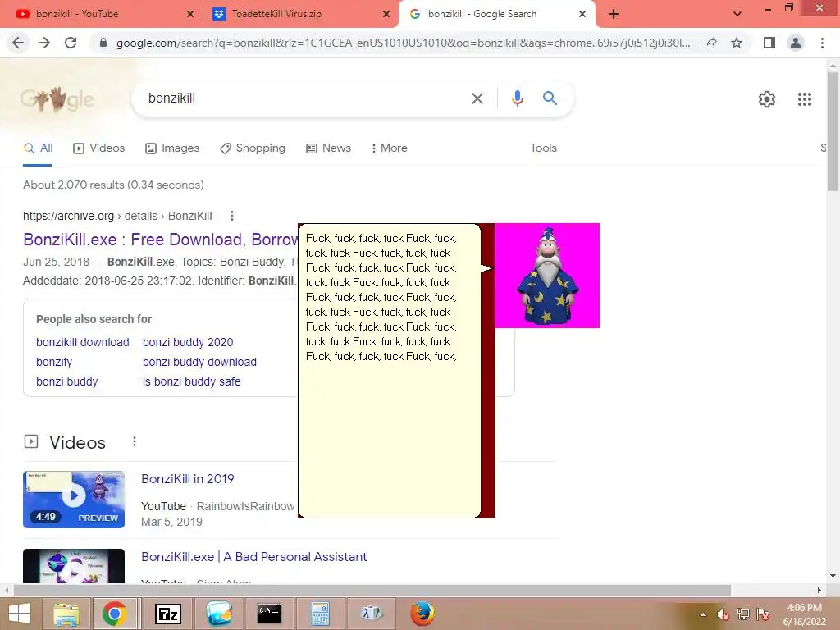
Task: Open the taskbar clock and date
Action: coord(804,614)
